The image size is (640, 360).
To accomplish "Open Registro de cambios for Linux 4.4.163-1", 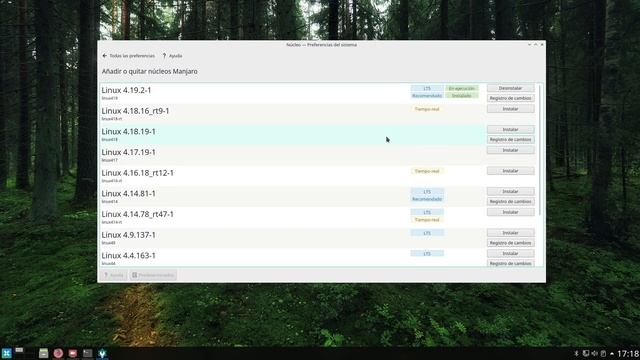I will tap(510, 263).
